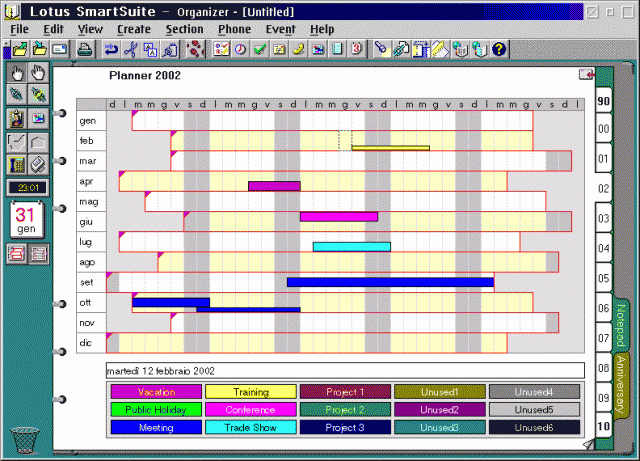
Task: Switch to the grey-lines planner view icon
Action: click(38, 254)
